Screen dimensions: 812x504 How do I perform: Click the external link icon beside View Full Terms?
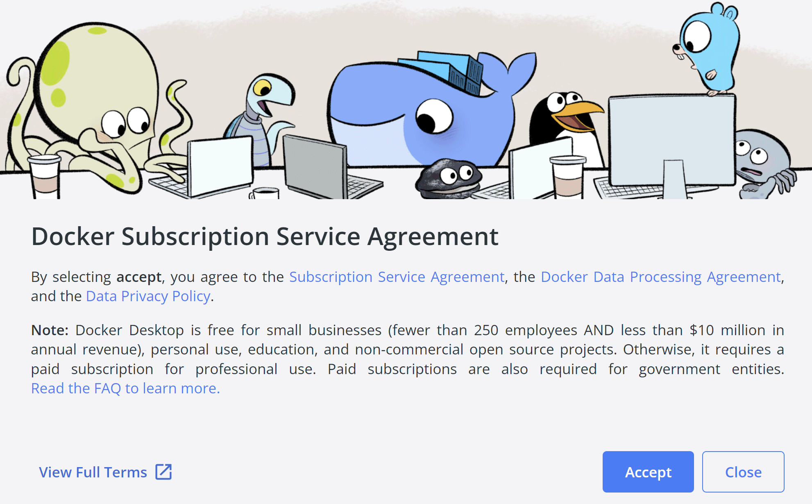(163, 472)
